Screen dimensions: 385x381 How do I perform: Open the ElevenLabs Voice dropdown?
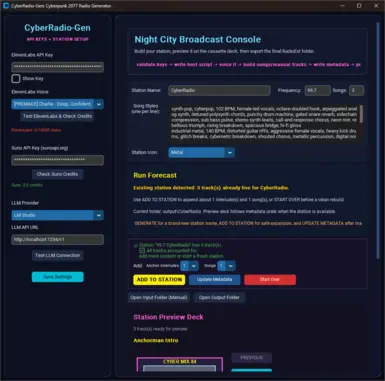tap(57, 104)
